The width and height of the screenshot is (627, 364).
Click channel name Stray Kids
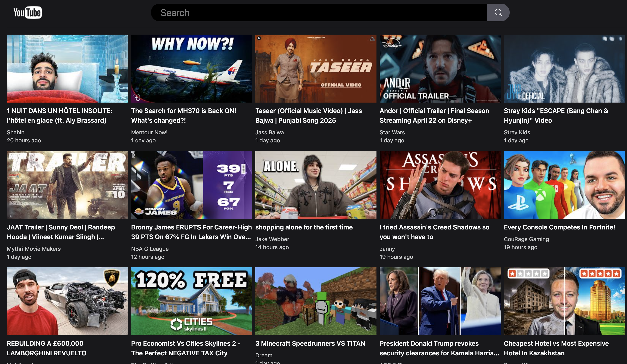(x=517, y=132)
